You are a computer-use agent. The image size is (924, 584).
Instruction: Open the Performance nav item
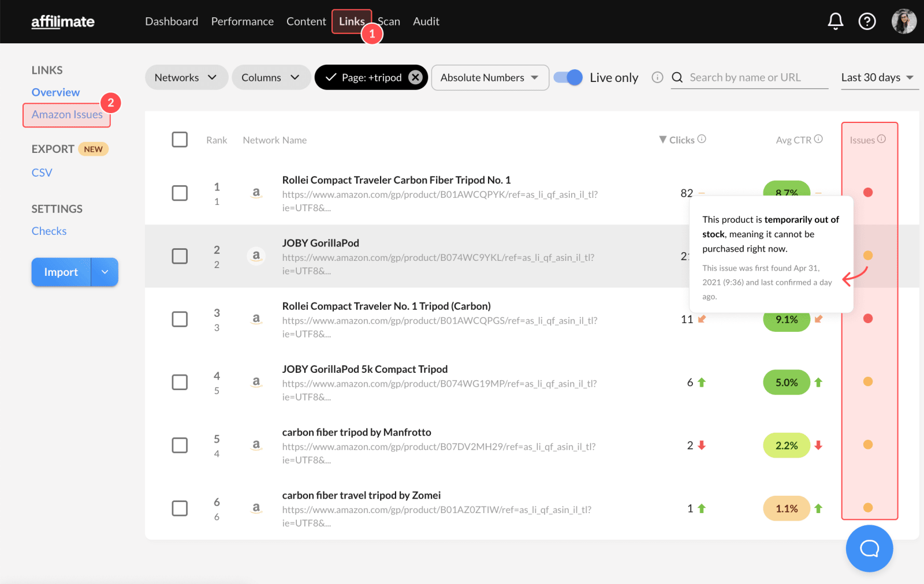tap(243, 21)
